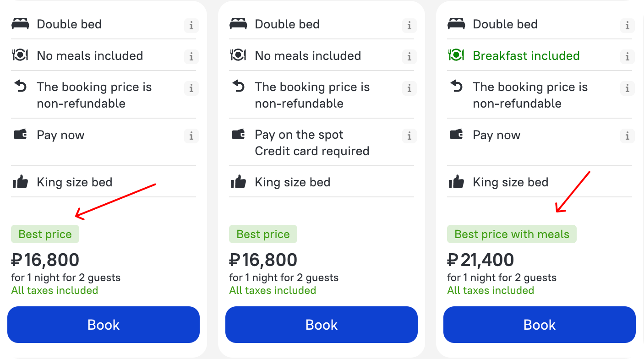Viewport: 644px width, 359px height.
Task: Click info icon for non-refundable in first card
Action: click(191, 88)
